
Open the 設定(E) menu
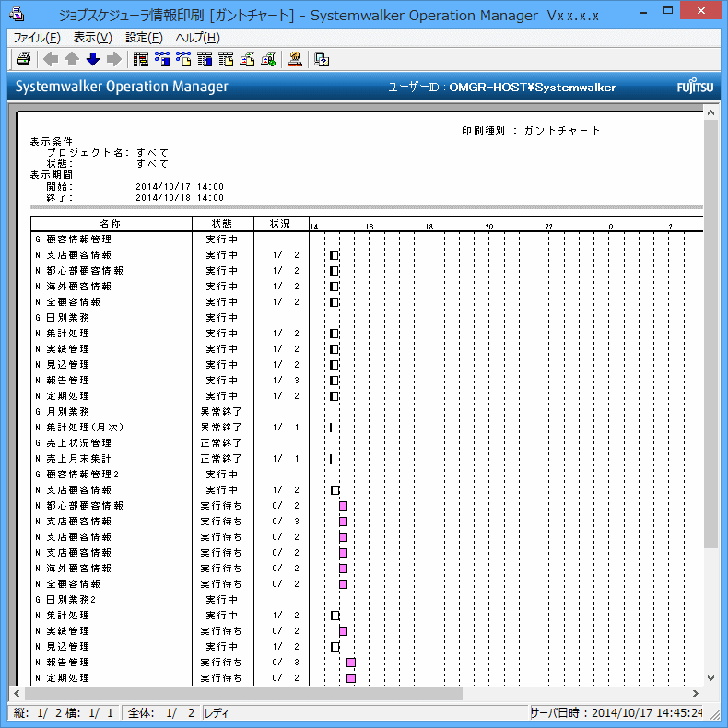(144, 38)
